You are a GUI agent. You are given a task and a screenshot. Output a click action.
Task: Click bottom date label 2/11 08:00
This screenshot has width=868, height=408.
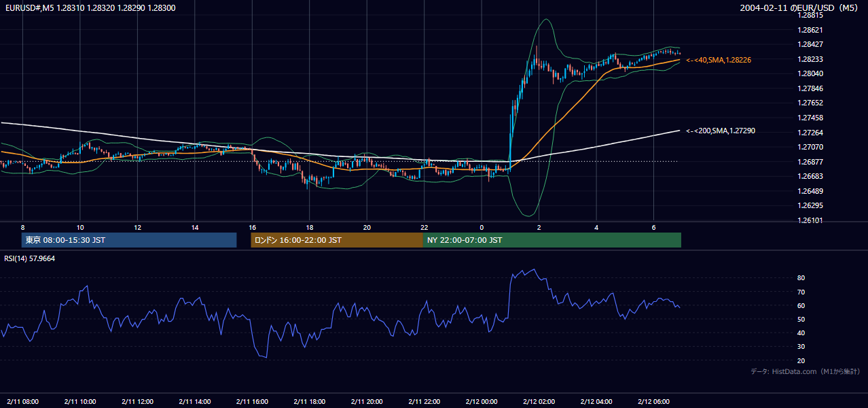click(x=22, y=401)
